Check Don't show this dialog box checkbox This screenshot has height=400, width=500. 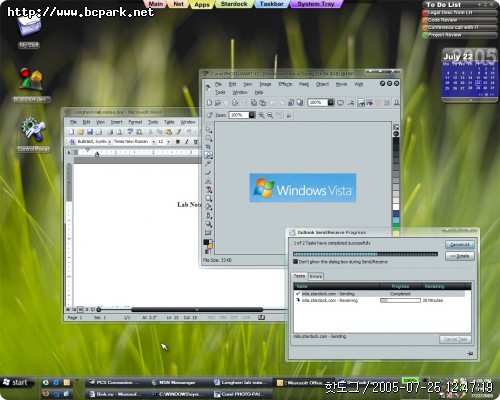295,262
